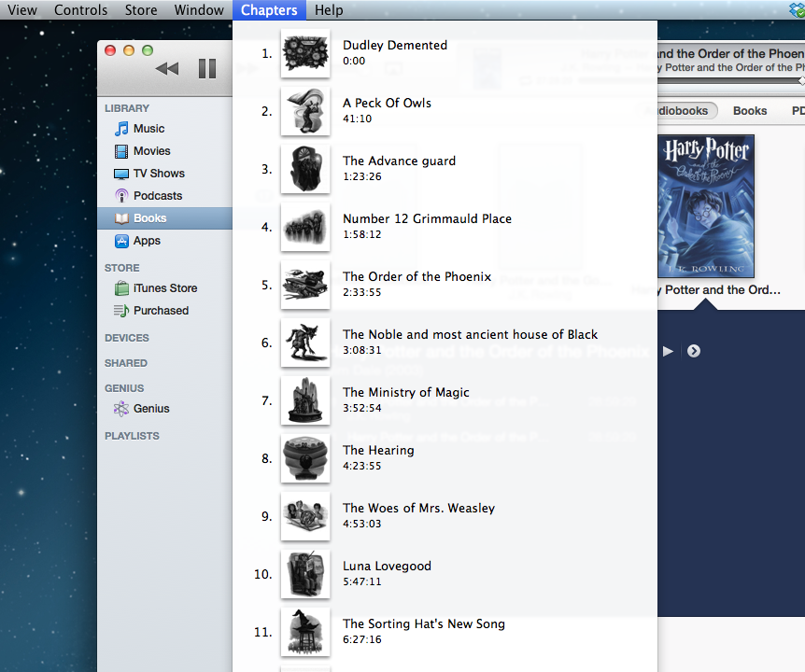Switch to the Books tab
Screen dimensions: 805x672
(x=750, y=111)
